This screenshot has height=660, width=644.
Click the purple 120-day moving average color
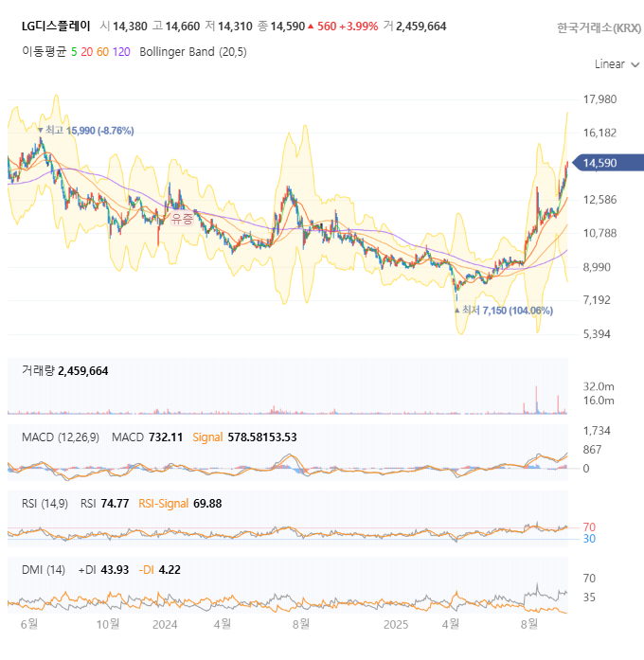pos(121,52)
